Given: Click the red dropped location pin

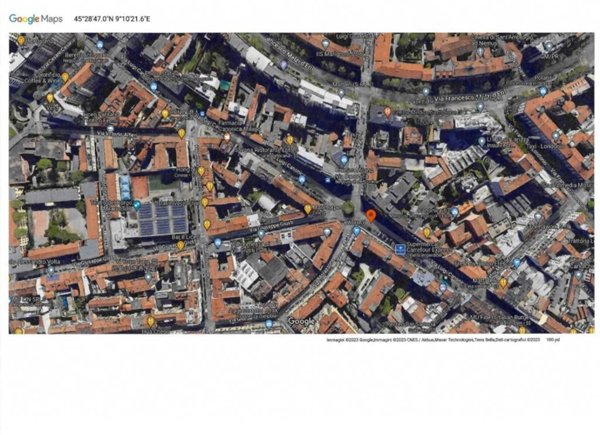Looking at the screenshot, I should point(370,216).
